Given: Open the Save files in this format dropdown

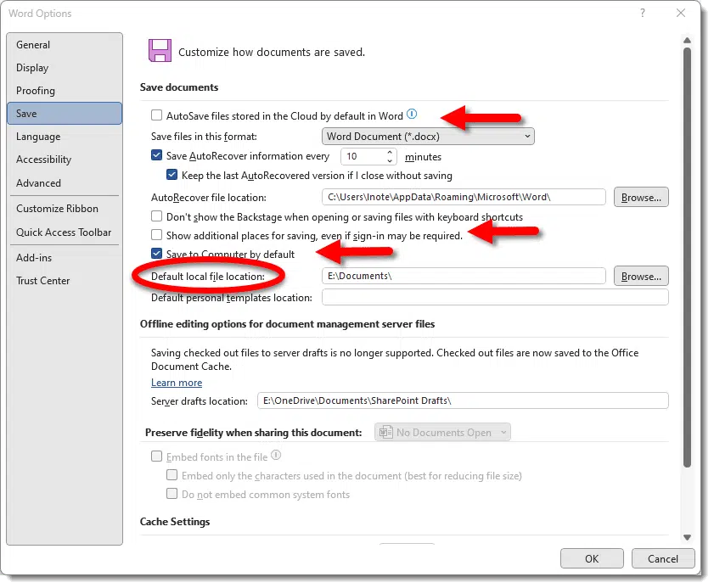Looking at the screenshot, I should point(428,137).
